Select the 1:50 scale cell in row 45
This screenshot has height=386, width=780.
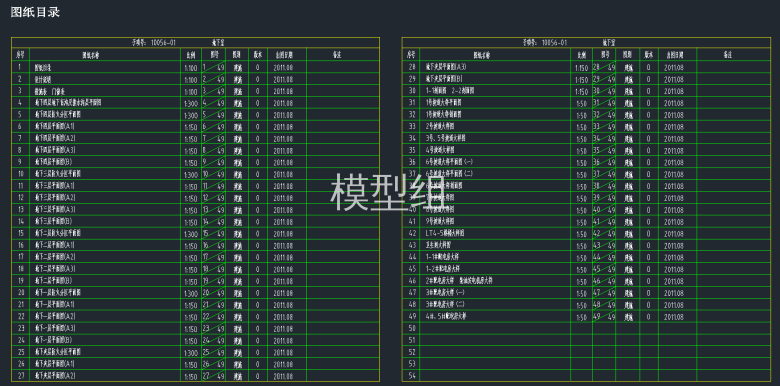[x=581, y=269]
